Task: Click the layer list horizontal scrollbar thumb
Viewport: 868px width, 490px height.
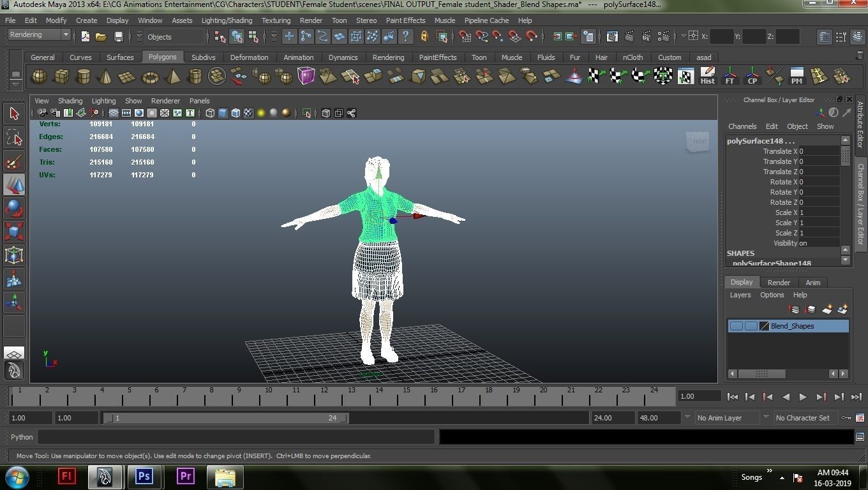Action: 762,374
